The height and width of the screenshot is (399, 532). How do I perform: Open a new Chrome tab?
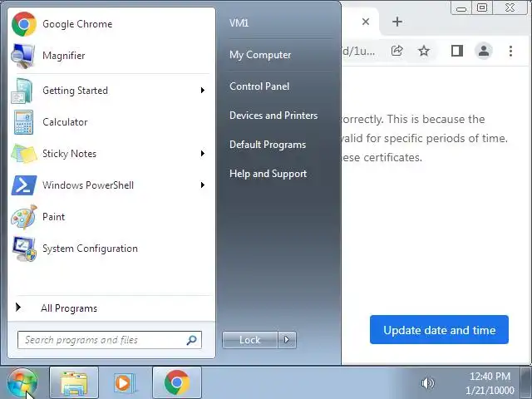[x=397, y=22]
